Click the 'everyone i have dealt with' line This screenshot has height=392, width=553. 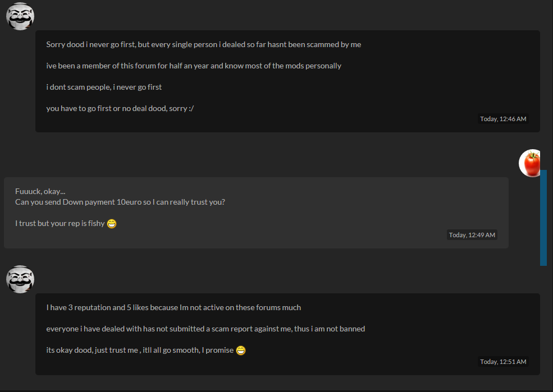pos(205,329)
